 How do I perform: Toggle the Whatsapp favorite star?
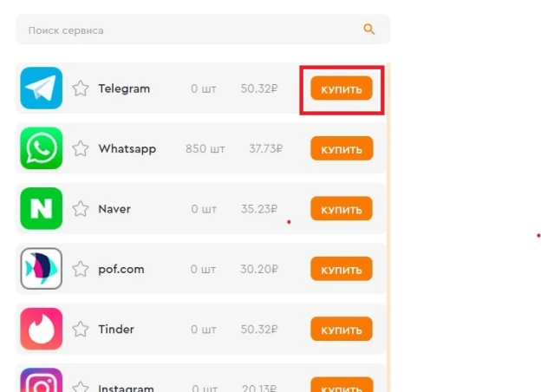81,148
